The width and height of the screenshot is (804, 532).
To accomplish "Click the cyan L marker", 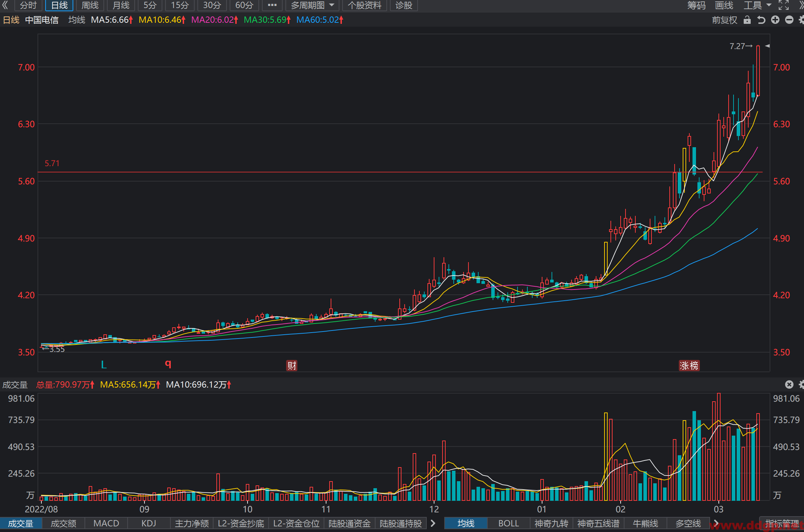I will coord(104,364).
